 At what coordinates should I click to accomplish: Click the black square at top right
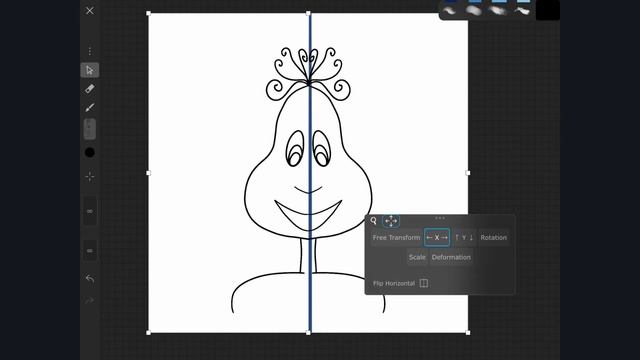(x=548, y=10)
